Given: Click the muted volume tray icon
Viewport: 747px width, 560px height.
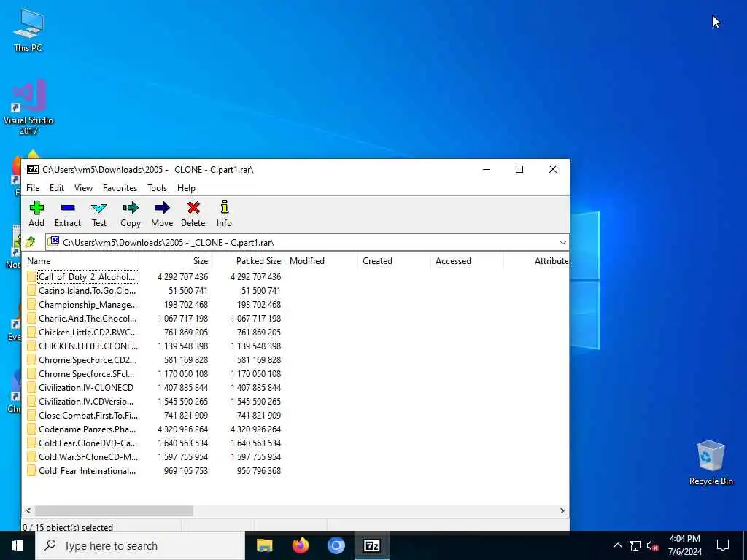Looking at the screenshot, I should click(652, 545).
